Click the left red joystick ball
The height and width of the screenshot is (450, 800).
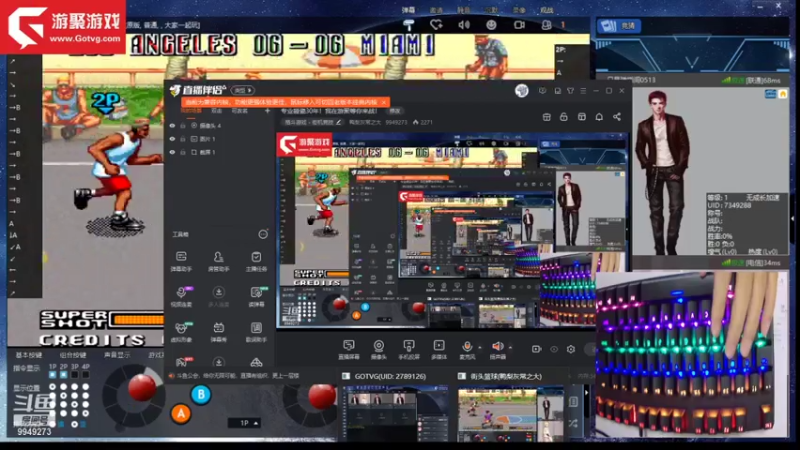pos(142,388)
